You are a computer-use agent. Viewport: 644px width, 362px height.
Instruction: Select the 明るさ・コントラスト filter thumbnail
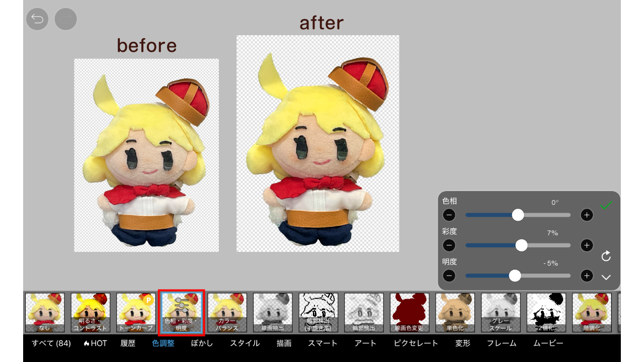click(91, 313)
